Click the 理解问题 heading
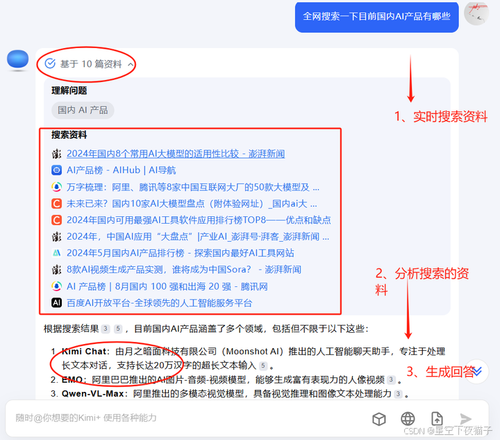 69,91
